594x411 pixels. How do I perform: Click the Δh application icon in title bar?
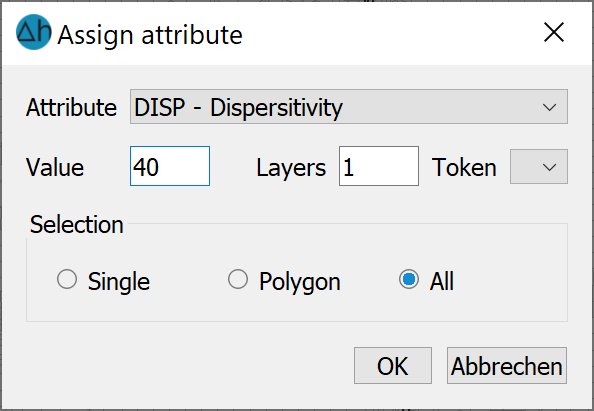pos(34,32)
